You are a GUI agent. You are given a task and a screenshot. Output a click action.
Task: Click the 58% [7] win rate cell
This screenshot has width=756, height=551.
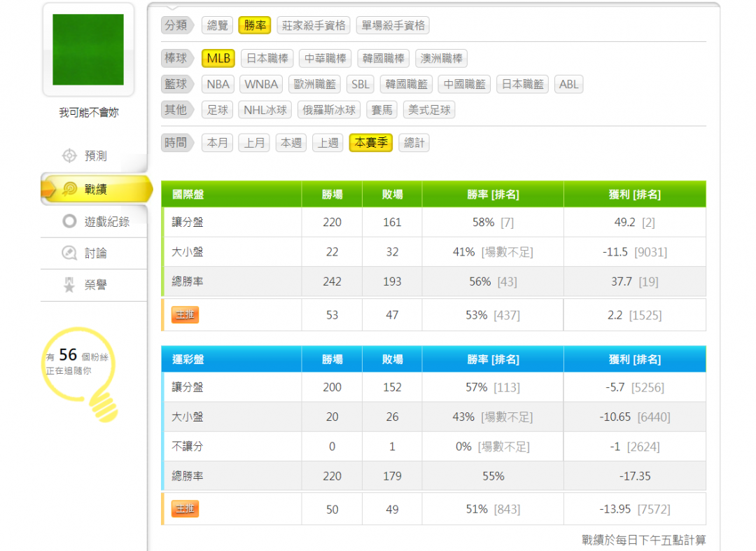click(x=493, y=222)
